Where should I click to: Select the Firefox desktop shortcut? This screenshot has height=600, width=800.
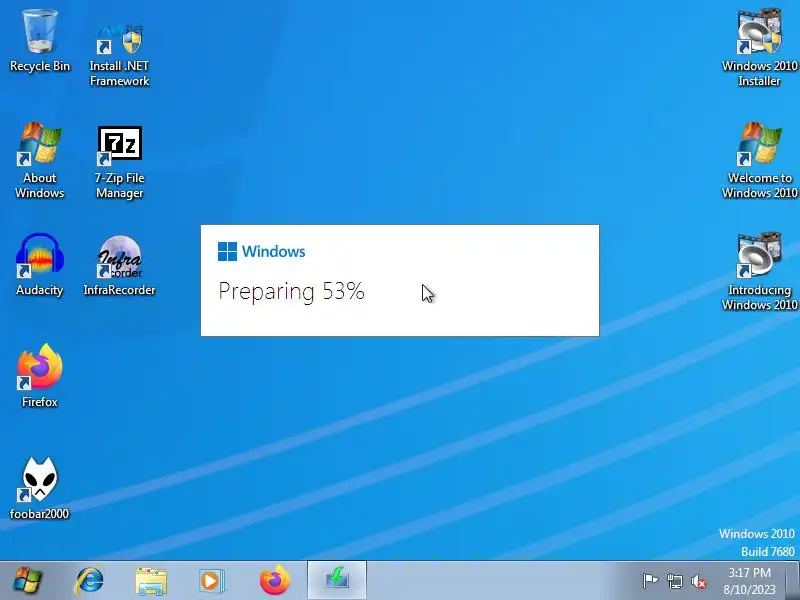click(40, 377)
